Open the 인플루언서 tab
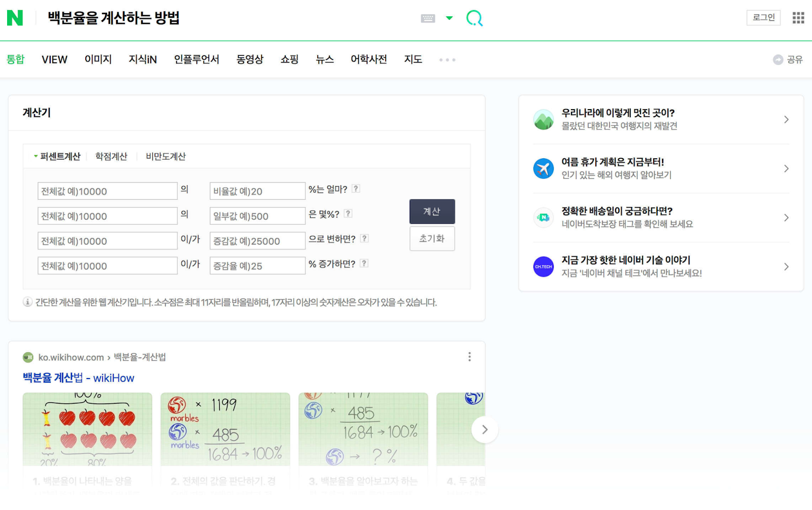The width and height of the screenshot is (812, 510). [x=196, y=59]
